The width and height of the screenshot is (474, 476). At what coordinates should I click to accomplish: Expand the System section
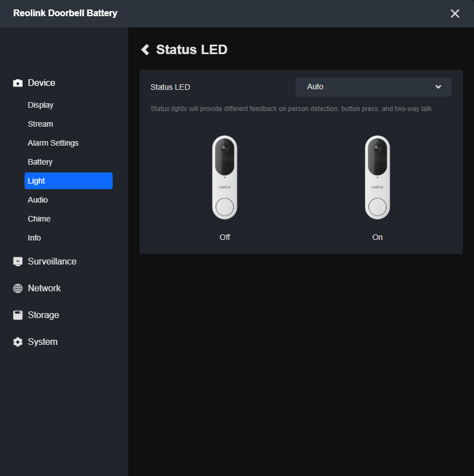click(43, 342)
